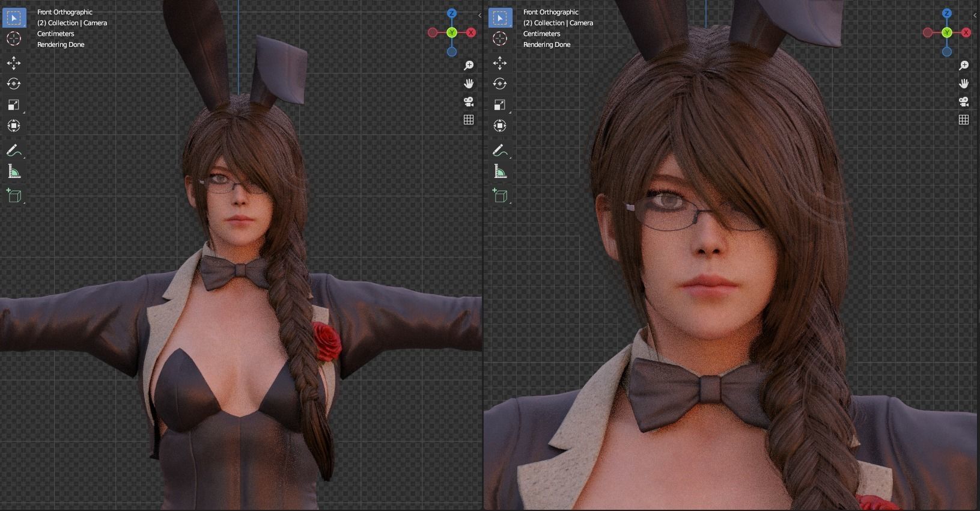Viewport: 980px width, 511px height.
Task: Pick the Rotate tool in right viewport
Action: 499,84
